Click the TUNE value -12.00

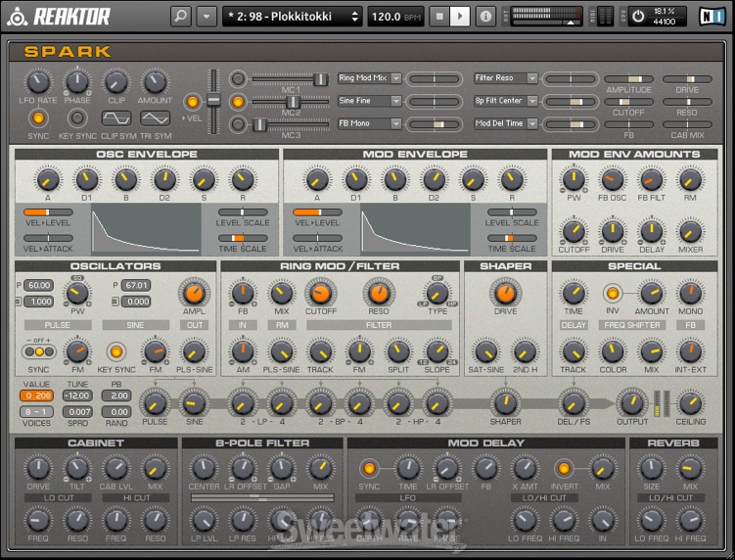click(x=77, y=396)
